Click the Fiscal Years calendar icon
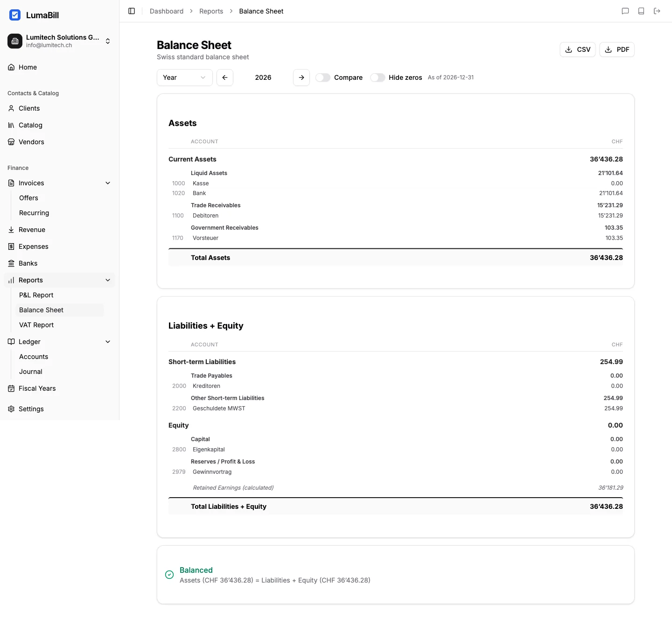Image resolution: width=672 pixels, height=619 pixels. tap(11, 388)
